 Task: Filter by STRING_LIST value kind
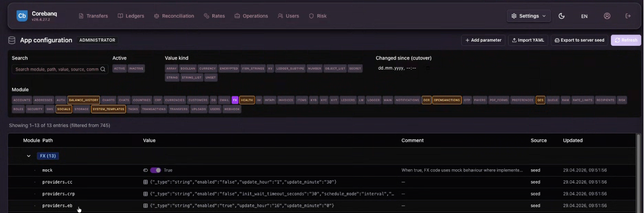click(x=191, y=78)
